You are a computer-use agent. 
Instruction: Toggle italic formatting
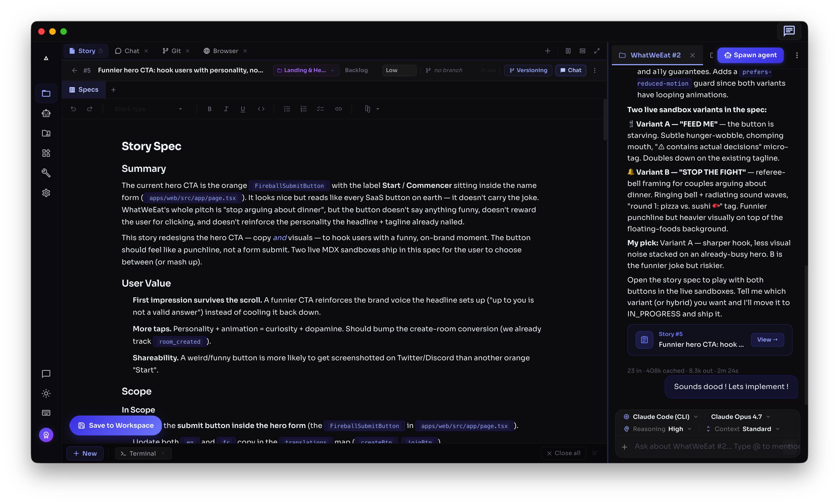226,109
